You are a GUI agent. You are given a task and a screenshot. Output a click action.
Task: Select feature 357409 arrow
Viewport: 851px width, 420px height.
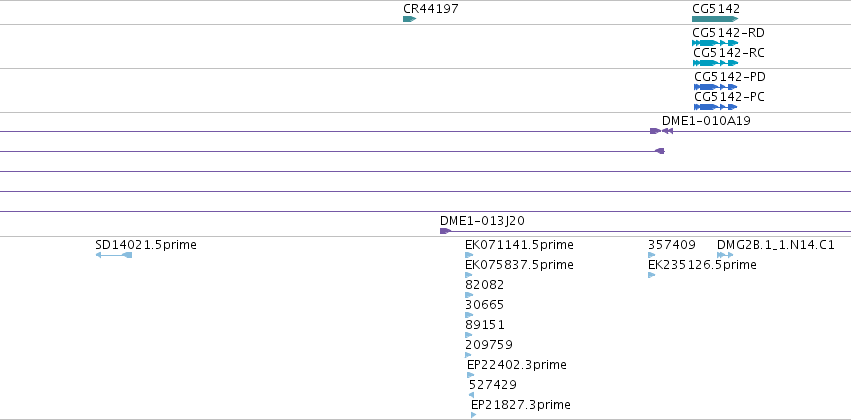(652, 255)
